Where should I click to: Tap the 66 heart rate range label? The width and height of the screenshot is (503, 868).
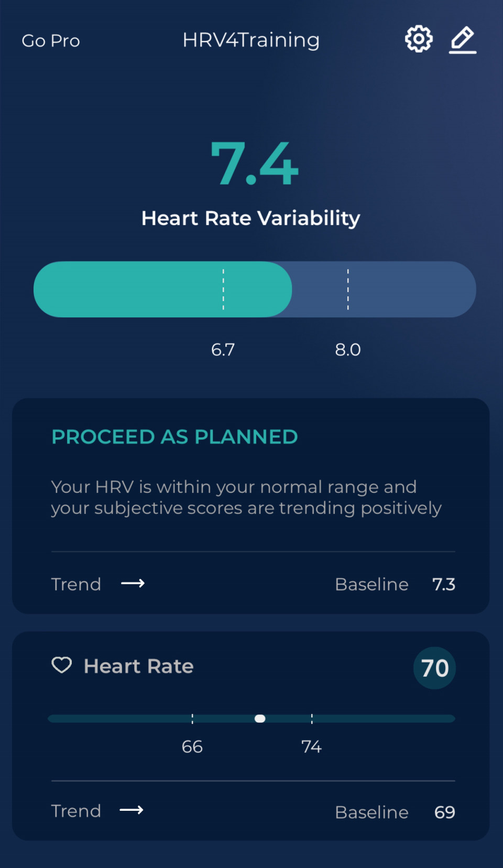[192, 746]
